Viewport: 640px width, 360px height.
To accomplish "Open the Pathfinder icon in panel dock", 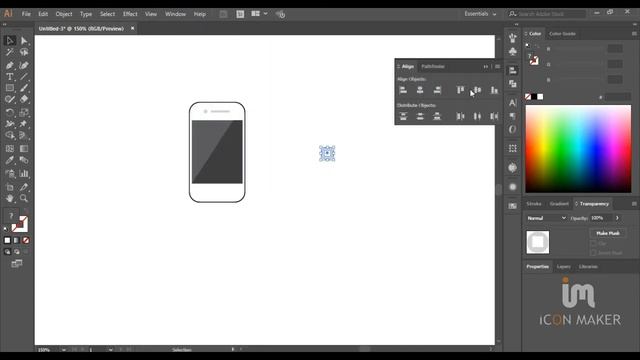I will coord(513,84).
